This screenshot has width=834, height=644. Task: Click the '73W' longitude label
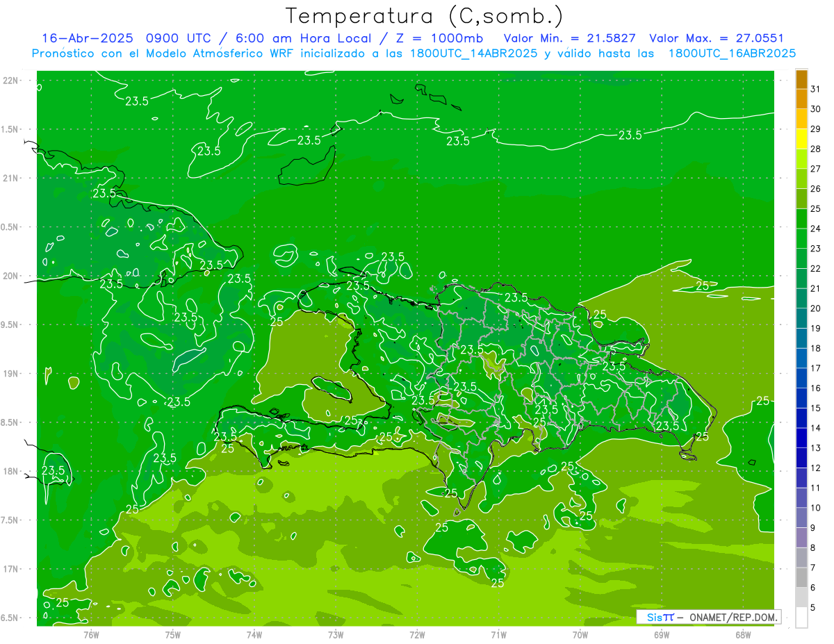pos(336,635)
